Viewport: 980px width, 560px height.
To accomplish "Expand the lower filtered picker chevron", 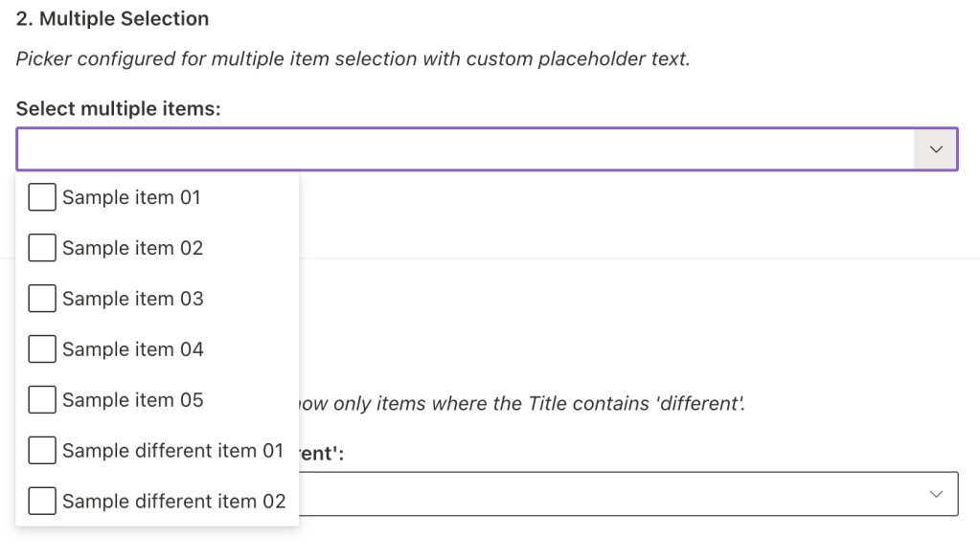I will [x=936, y=494].
